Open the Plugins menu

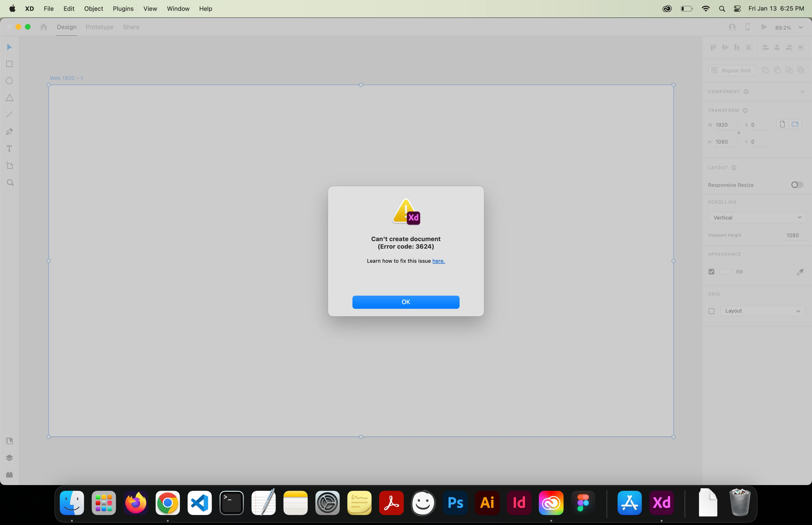click(123, 8)
